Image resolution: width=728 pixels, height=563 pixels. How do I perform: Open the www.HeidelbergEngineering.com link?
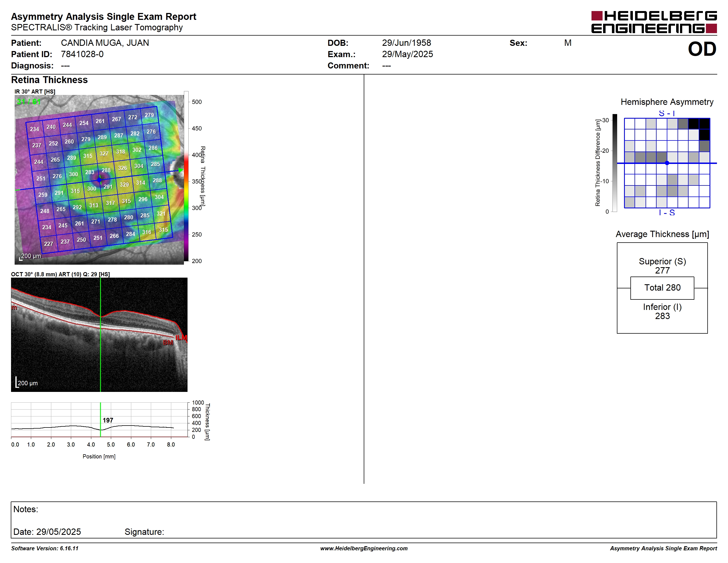pyautogui.click(x=364, y=548)
